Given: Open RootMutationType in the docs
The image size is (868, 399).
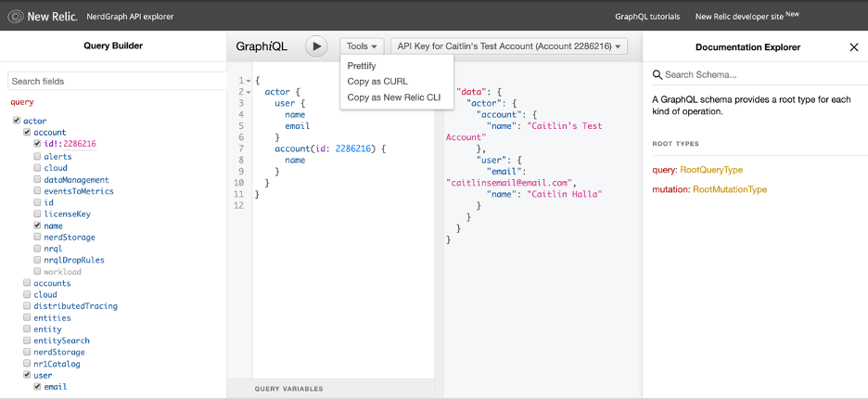Looking at the screenshot, I should tap(730, 189).
